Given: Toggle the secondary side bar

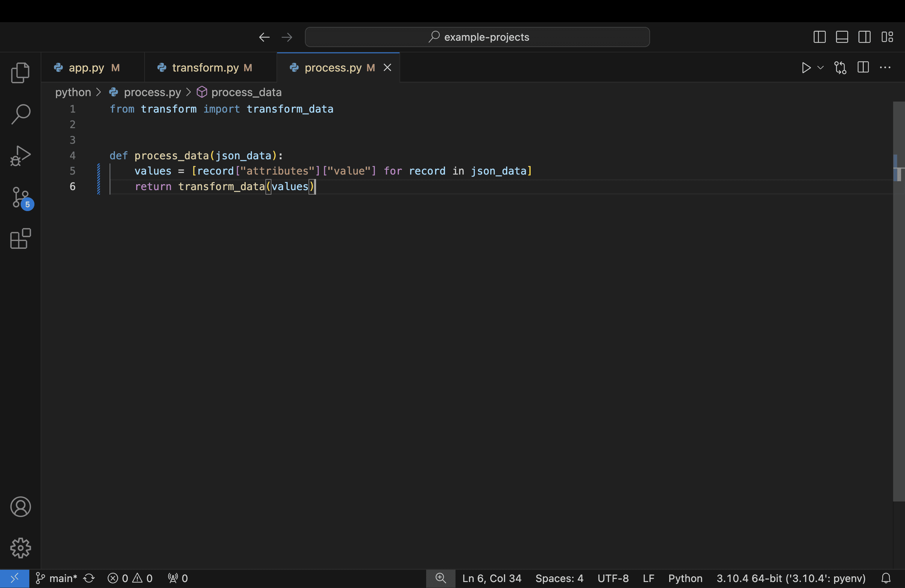Looking at the screenshot, I should click(x=864, y=37).
